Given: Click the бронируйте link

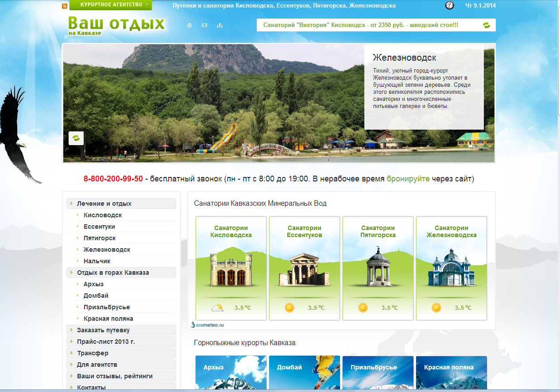Looking at the screenshot, I should (408, 179).
